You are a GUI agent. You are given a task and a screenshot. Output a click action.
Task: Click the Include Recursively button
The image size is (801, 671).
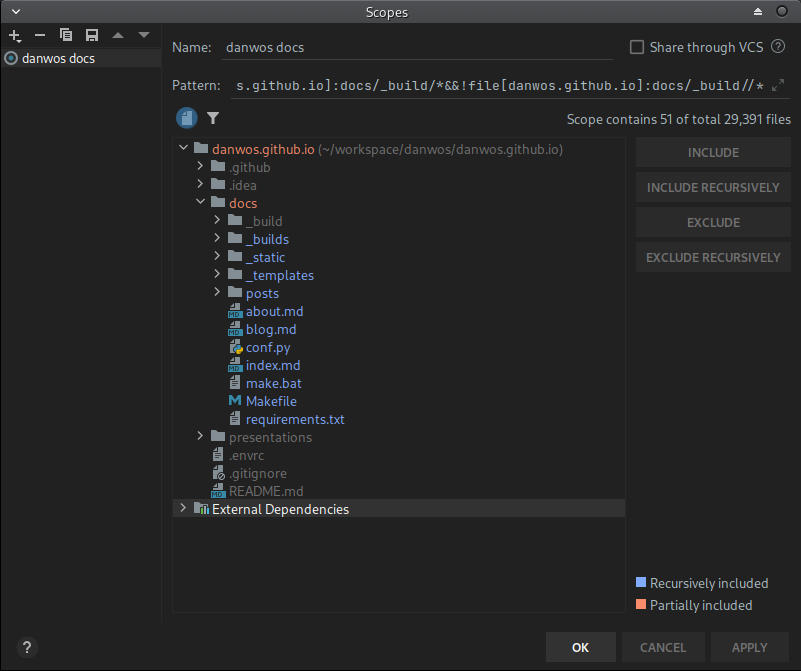[712, 187]
